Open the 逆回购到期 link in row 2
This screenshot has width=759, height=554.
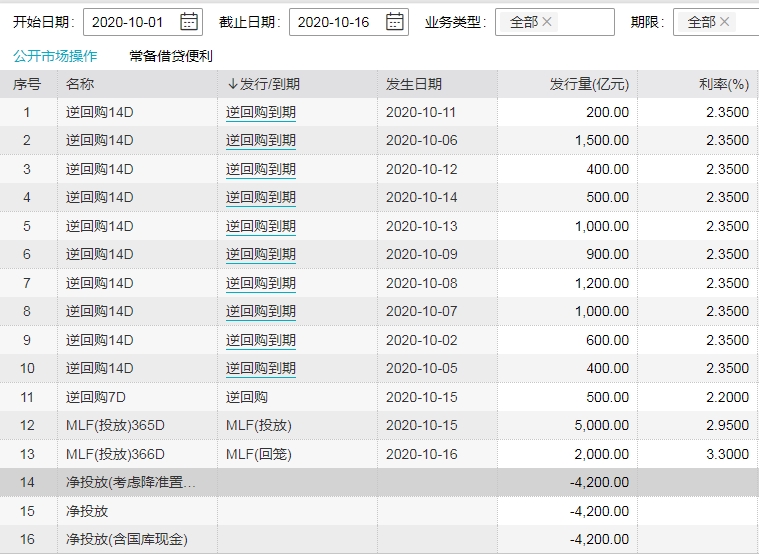pos(261,140)
